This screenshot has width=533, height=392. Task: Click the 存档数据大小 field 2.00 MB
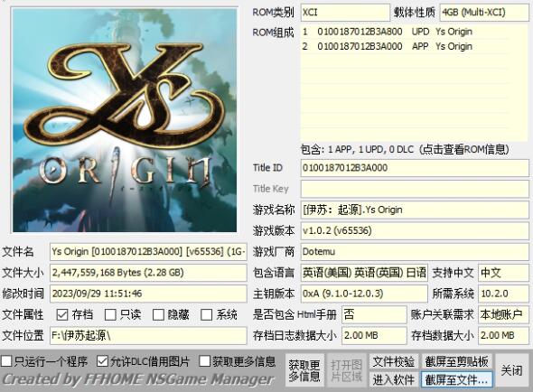coord(503,336)
